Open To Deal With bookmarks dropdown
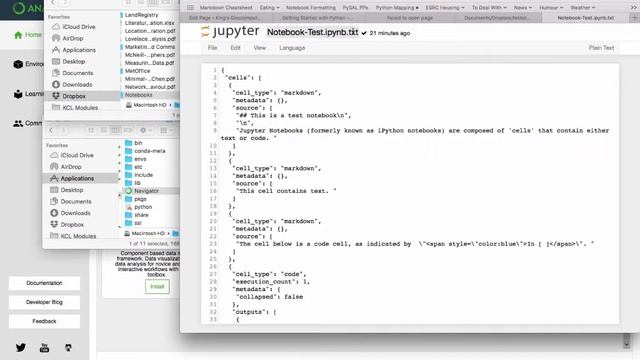The width and height of the screenshot is (640, 360). (x=489, y=7)
